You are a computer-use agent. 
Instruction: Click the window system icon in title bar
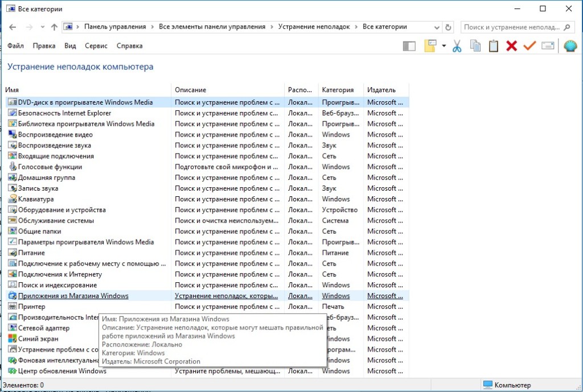tap(11, 8)
